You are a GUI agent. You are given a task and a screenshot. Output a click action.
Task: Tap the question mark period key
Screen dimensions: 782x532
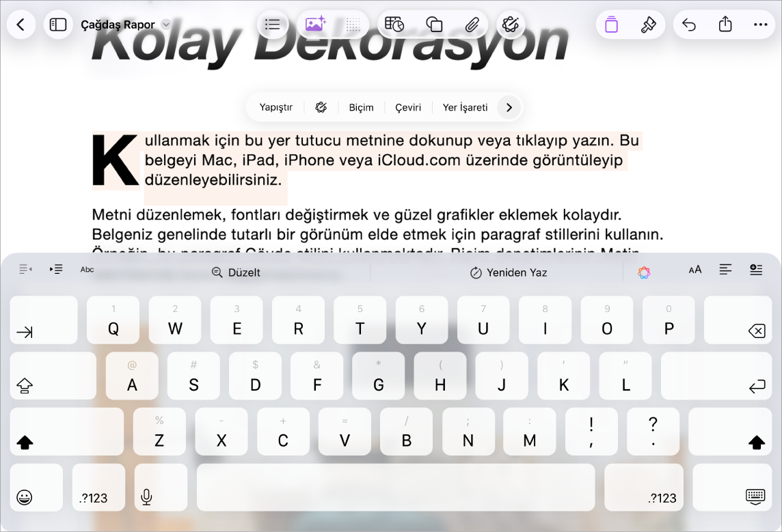pos(653,432)
